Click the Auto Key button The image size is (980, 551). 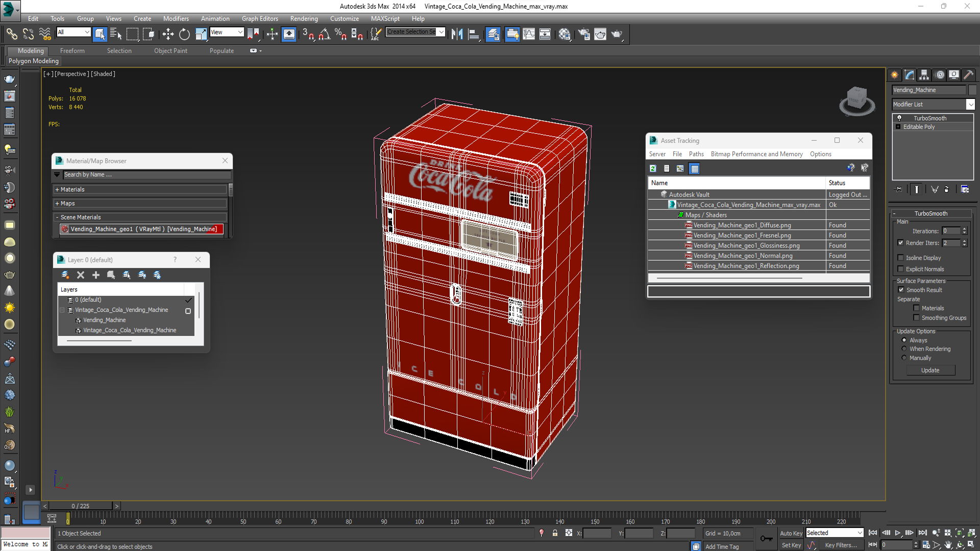791,533
